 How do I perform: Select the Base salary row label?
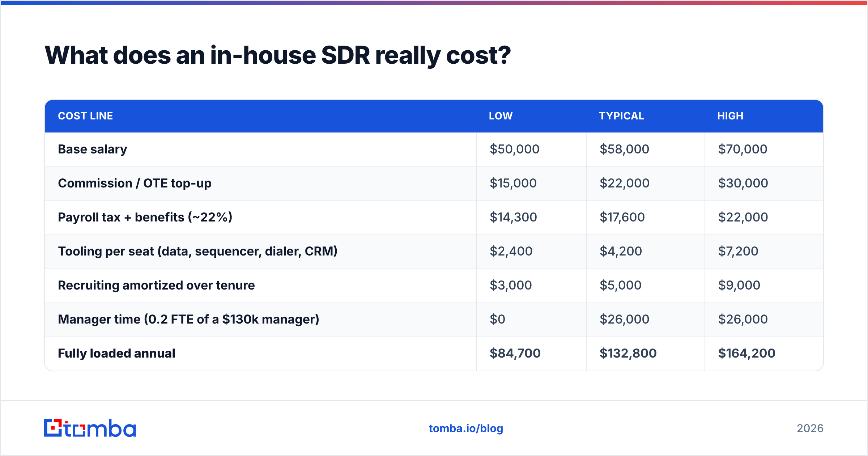93,149
